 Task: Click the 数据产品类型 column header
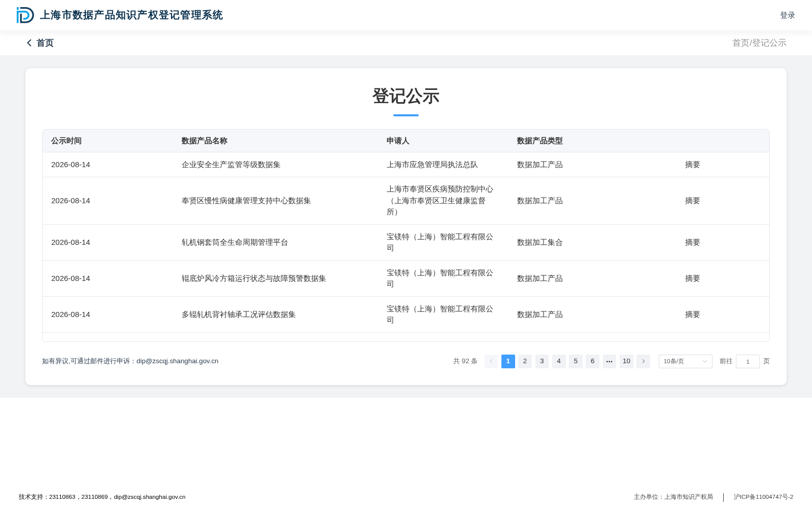tap(540, 141)
